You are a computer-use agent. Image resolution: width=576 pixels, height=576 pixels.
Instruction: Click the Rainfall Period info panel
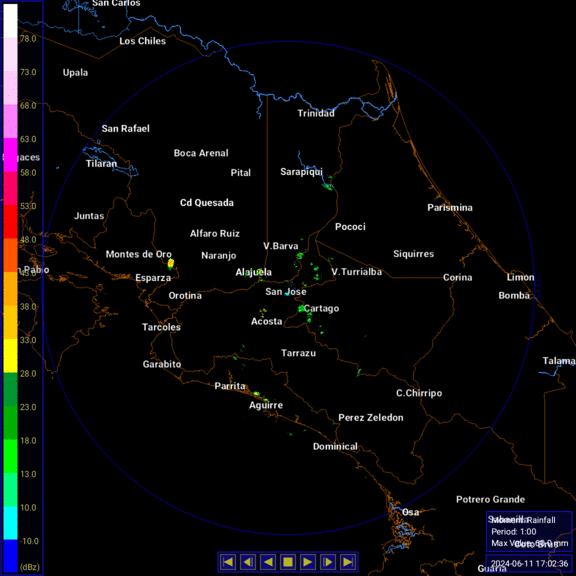tap(529, 532)
